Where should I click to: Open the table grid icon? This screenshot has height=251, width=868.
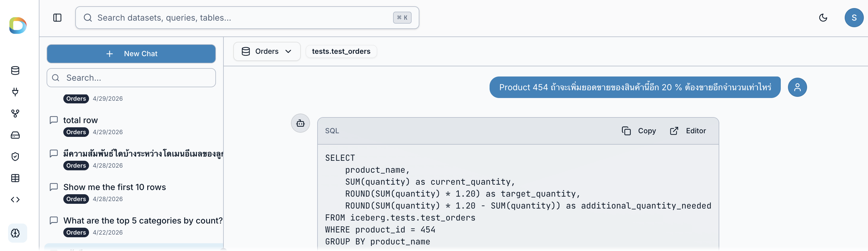[15, 178]
